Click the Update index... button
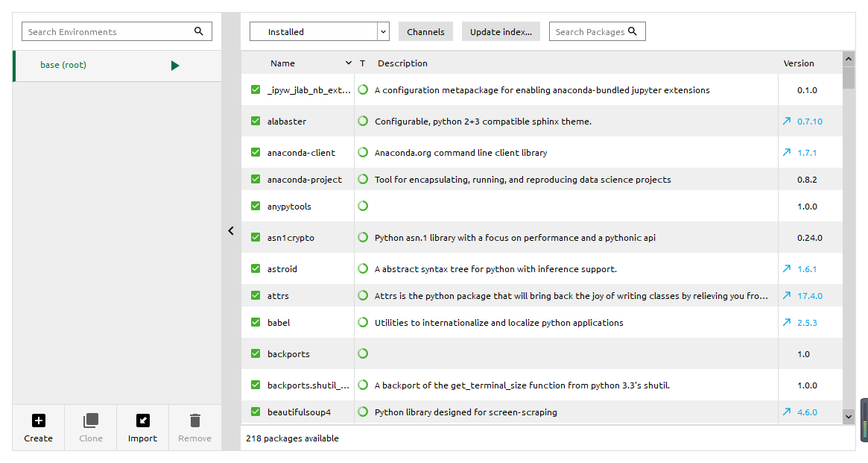 point(501,31)
